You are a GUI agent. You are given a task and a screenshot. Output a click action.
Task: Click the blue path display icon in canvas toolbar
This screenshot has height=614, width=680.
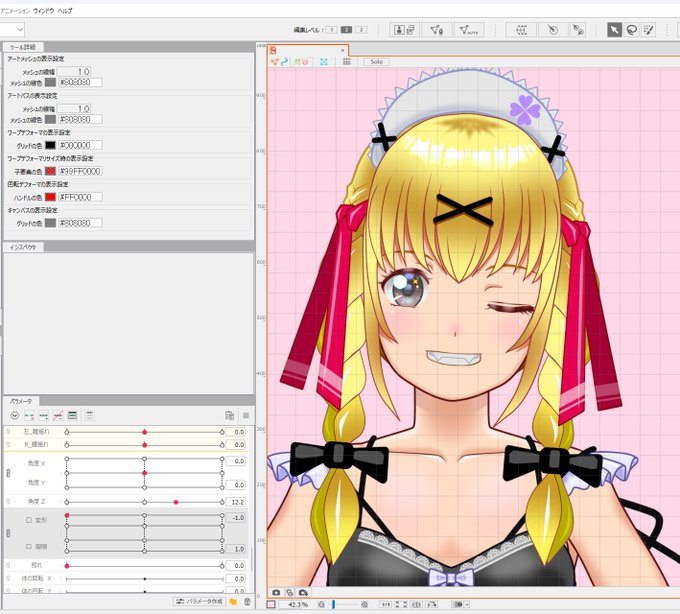(x=284, y=62)
